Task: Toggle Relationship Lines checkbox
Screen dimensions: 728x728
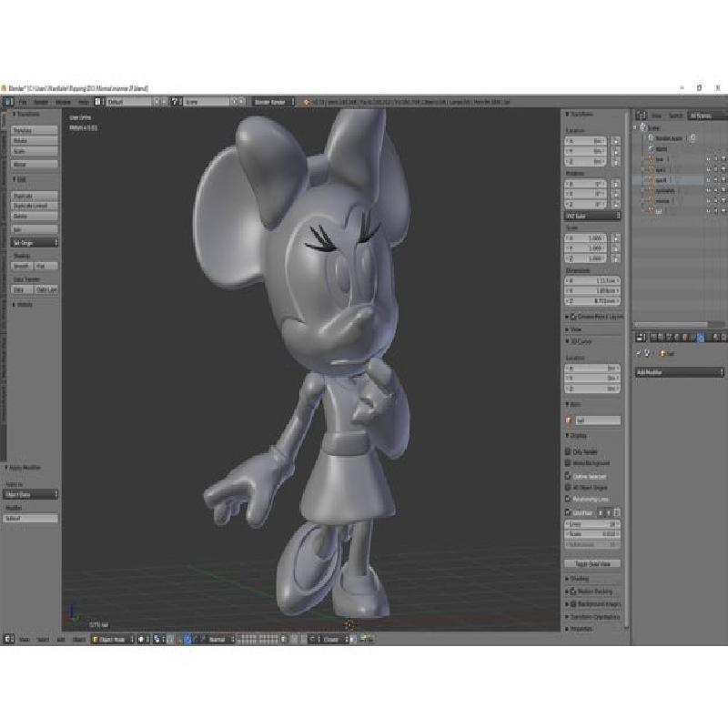Action: coord(567,499)
